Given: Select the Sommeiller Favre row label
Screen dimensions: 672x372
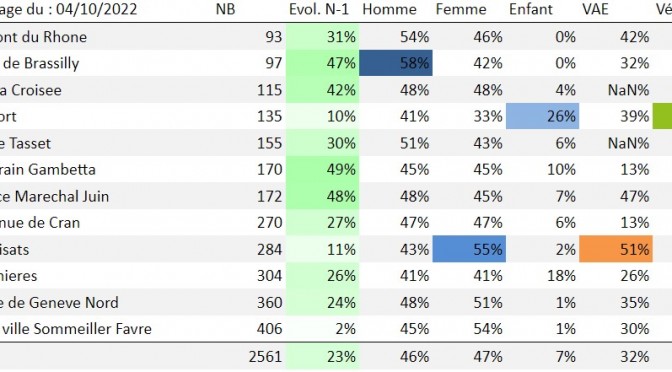Looking at the screenshot, I should (76, 329).
